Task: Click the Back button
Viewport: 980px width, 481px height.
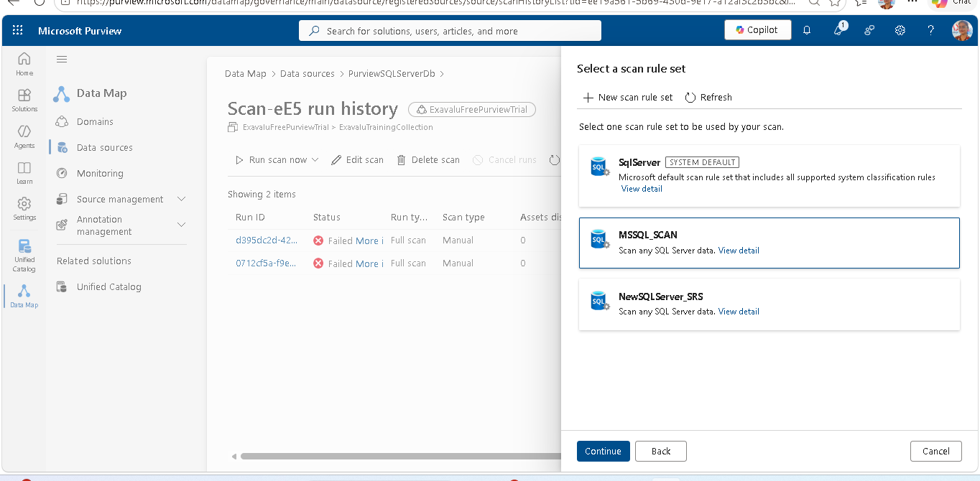Action: click(661, 451)
